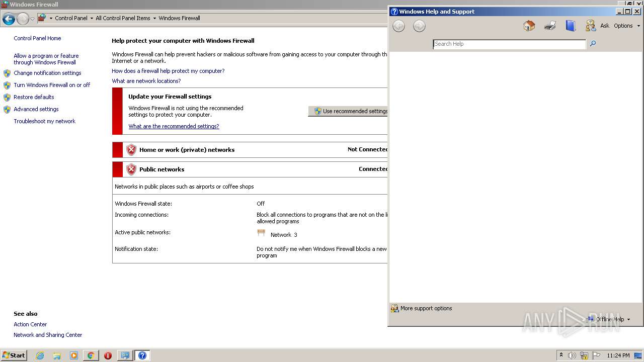644x362 pixels.
Task: Click the shield icon beside Turn Windows Firewall on or off
Action: [7, 85]
